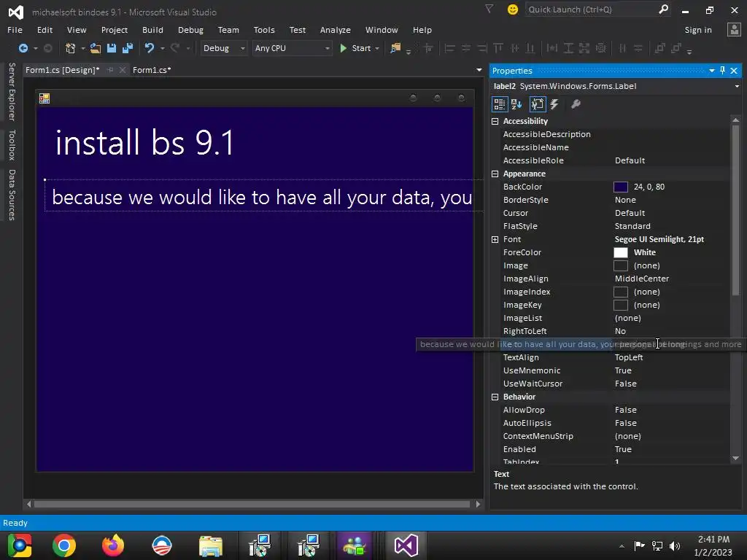Click the ForeColor White swatch

coord(620,253)
